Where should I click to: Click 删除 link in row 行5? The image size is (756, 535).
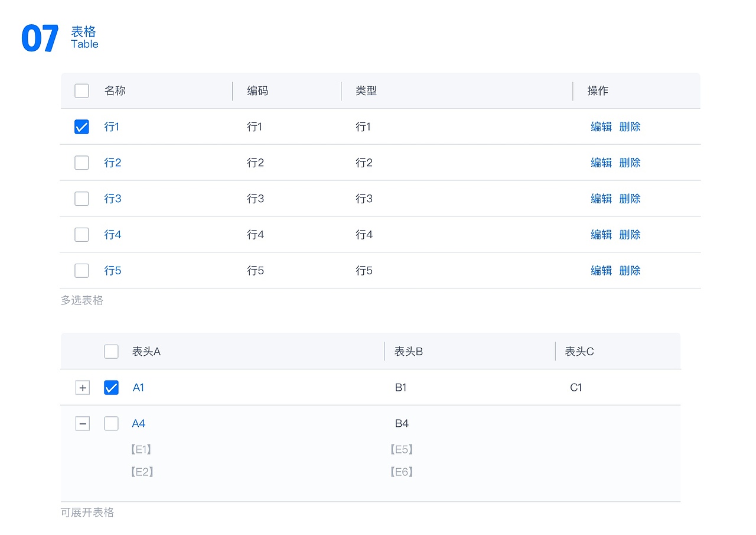(630, 271)
